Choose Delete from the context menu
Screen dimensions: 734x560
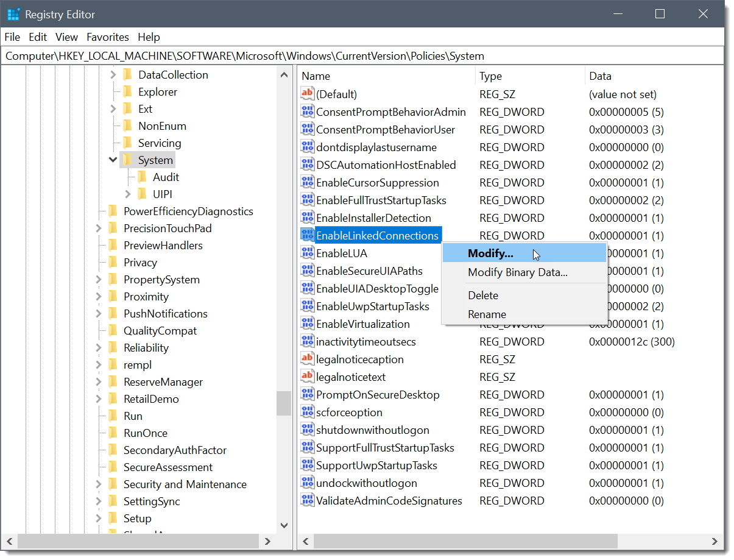(x=524, y=295)
